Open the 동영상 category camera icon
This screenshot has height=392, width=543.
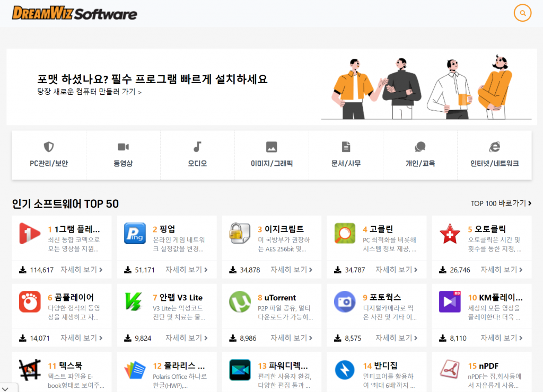[x=123, y=147]
